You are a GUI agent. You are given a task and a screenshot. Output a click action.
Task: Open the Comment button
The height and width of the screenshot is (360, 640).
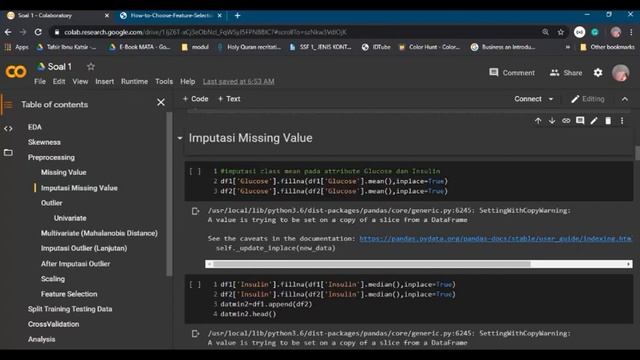tap(512, 73)
